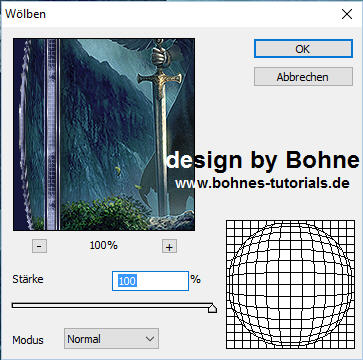Image resolution: width=363 pixels, height=360 pixels.
Task: Close the Wölben dialog with X
Action: point(347,14)
